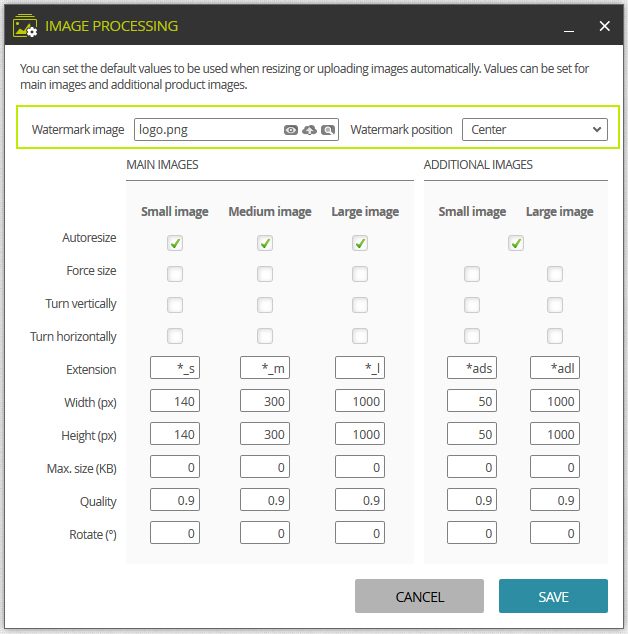Viewport: 628px width, 634px height.
Task: Select Height field for main Large image
Action: click(x=360, y=434)
